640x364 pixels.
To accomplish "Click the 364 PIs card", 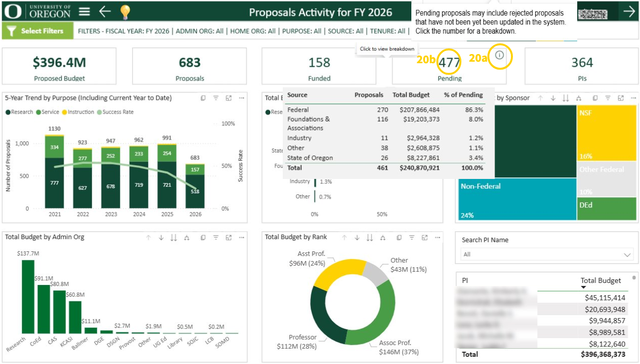I will 582,66.
